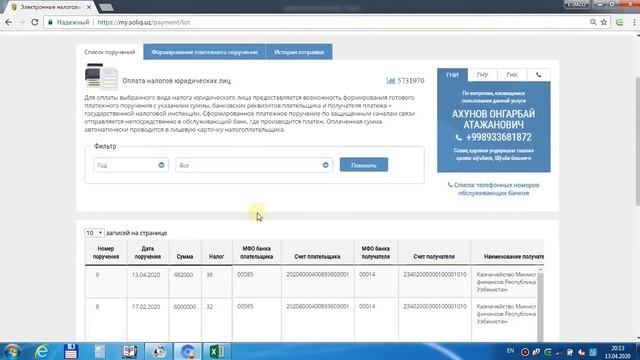Click the statistics chart icon near 5731970
Image resolution: width=640 pixels, height=360 pixels.
(x=391, y=81)
